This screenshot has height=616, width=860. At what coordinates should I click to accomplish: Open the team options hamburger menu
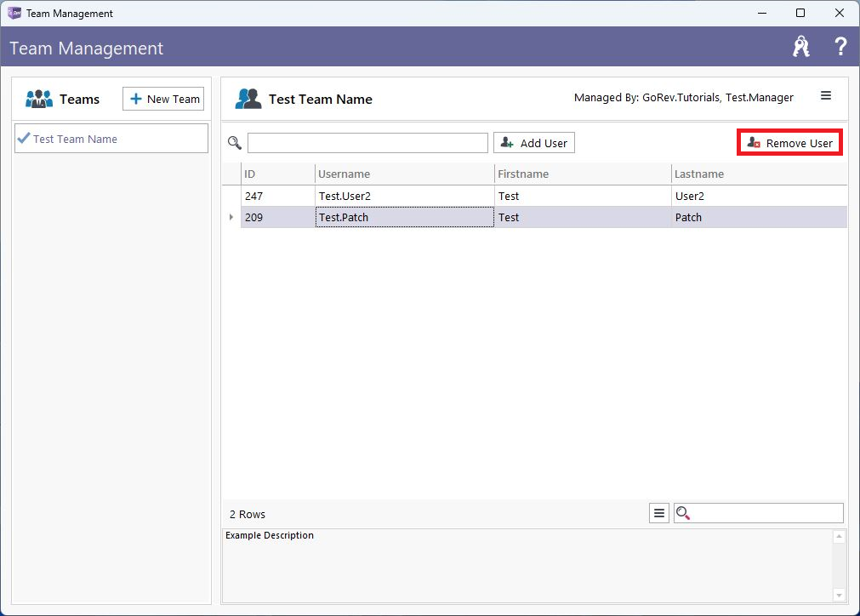(x=825, y=96)
